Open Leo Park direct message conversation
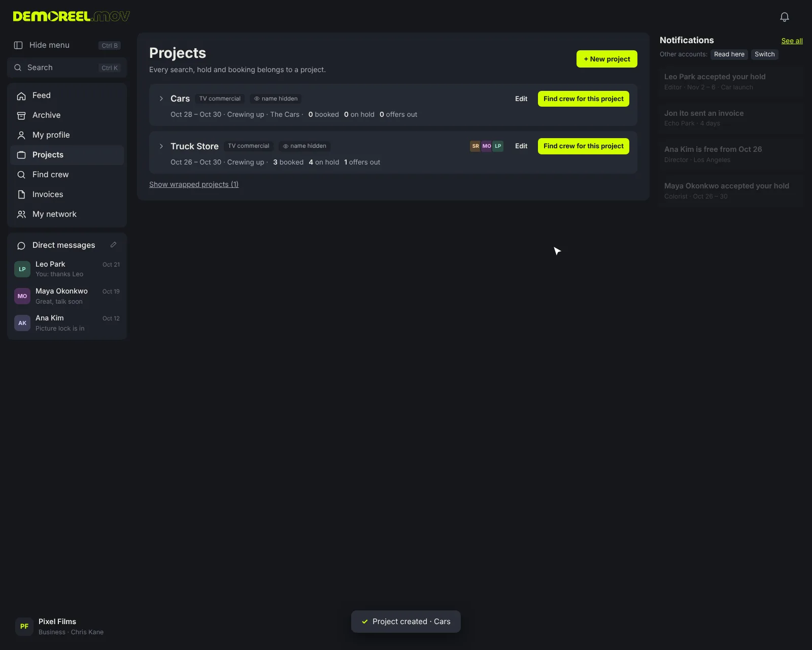 [67, 269]
